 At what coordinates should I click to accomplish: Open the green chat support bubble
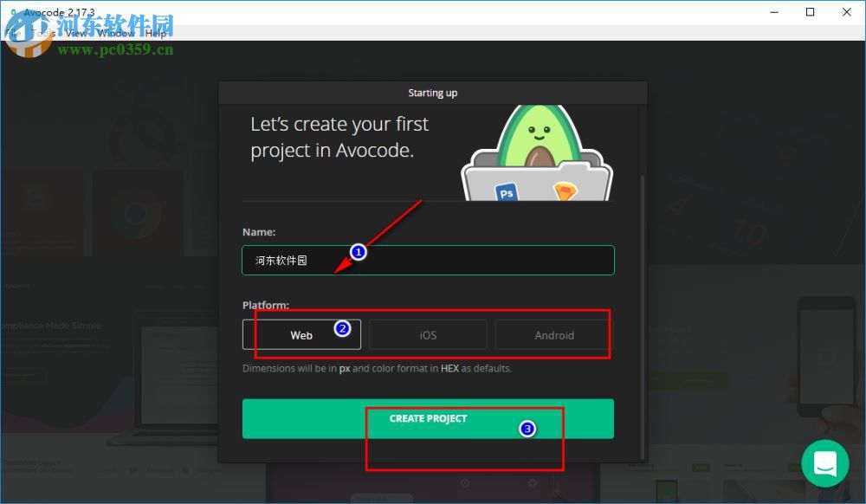825,463
